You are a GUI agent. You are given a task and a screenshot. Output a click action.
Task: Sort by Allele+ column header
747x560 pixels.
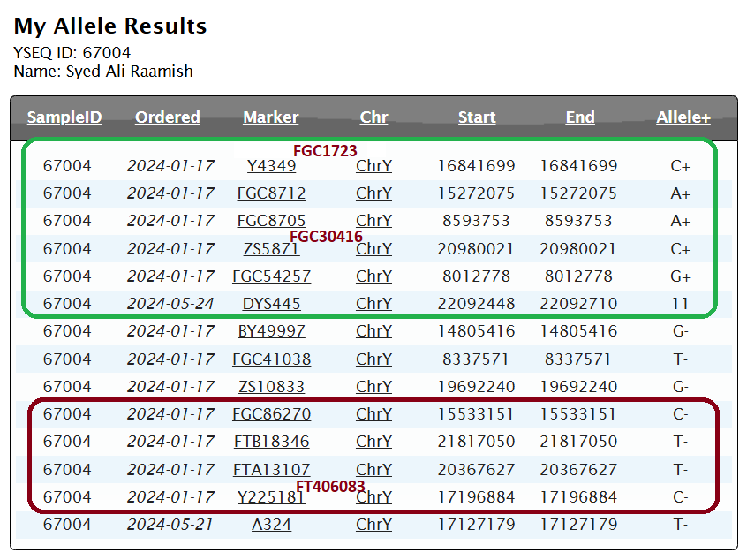[683, 117]
